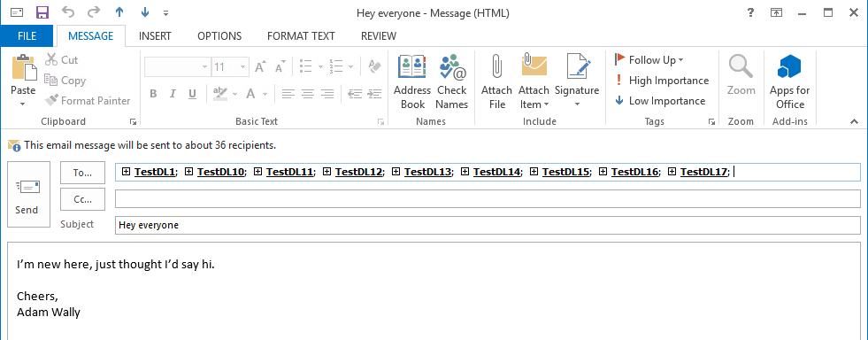Redo the last action
Viewport: 868px width, 340px height.
(x=94, y=12)
